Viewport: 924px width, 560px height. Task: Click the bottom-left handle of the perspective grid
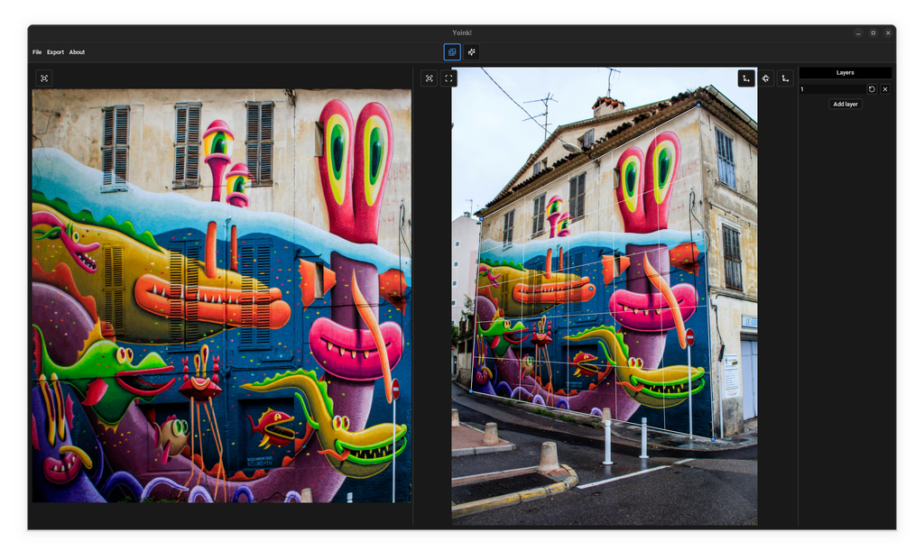pos(471,391)
